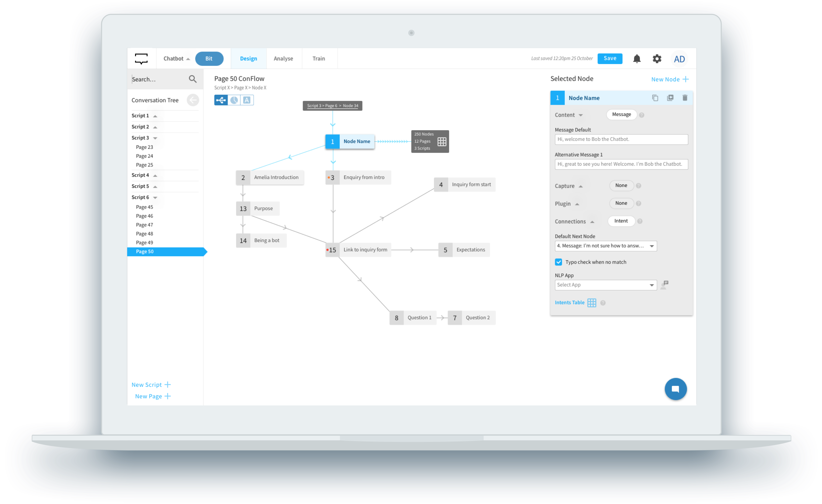Viewport: 822px width, 504px height.
Task: Open the notifications bell
Action: click(x=637, y=59)
